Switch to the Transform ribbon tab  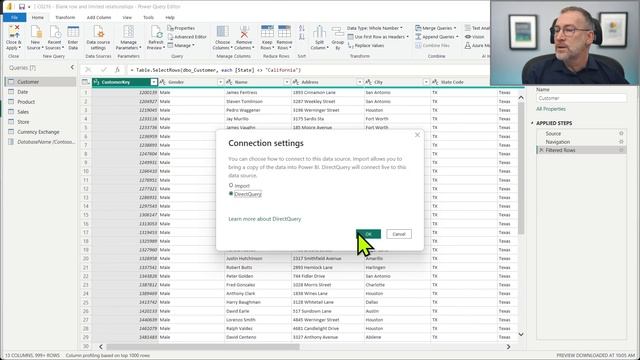[x=65, y=18]
